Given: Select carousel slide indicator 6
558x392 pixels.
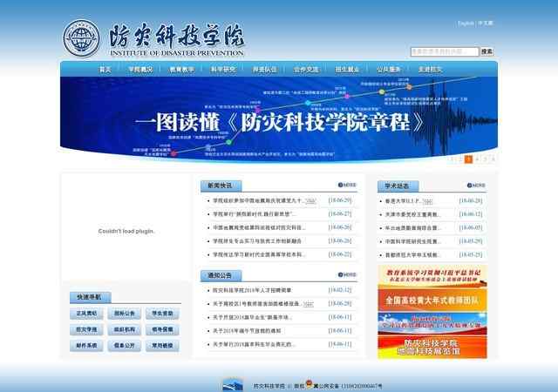Looking at the screenshot, I should point(493,159).
